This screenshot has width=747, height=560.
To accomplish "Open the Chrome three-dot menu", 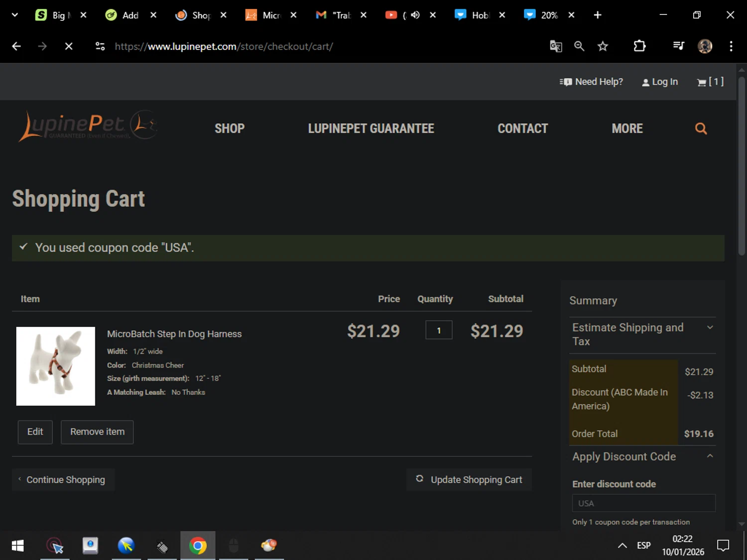I will pos(731,46).
